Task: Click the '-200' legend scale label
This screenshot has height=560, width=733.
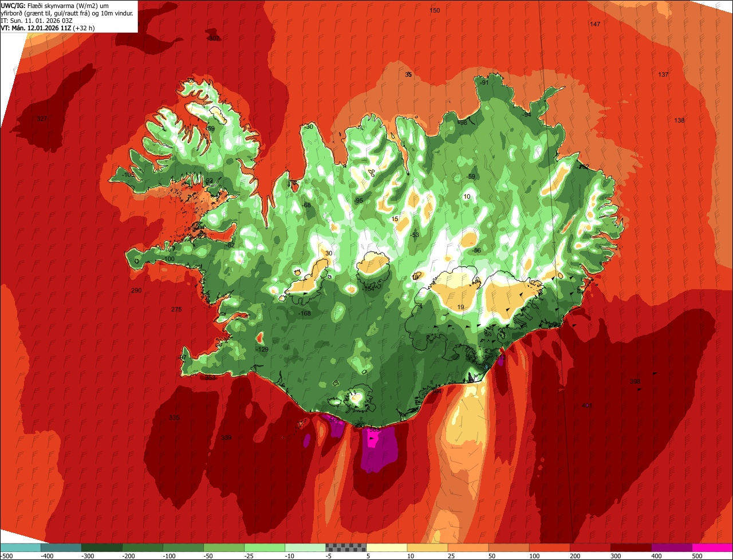Action: click(129, 556)
